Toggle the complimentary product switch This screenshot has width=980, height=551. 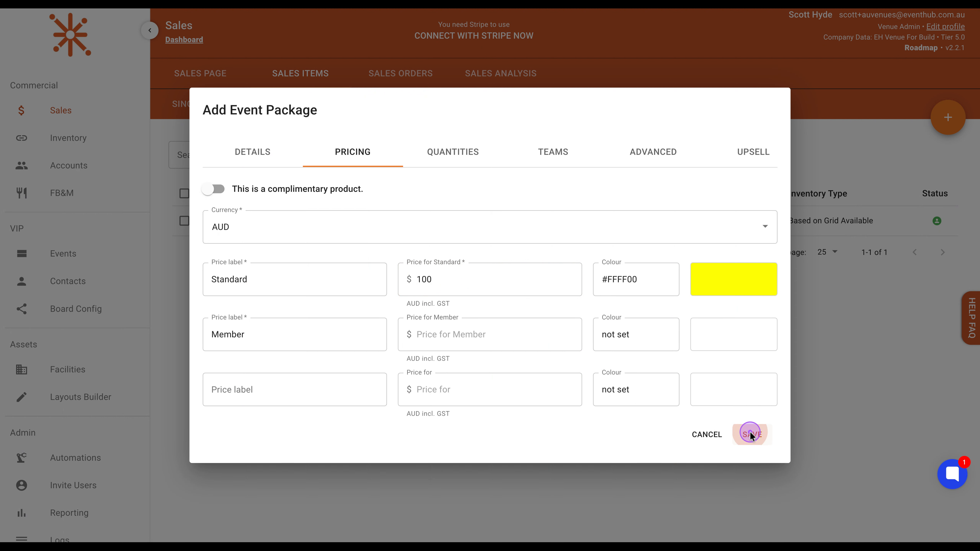point(213,189)
